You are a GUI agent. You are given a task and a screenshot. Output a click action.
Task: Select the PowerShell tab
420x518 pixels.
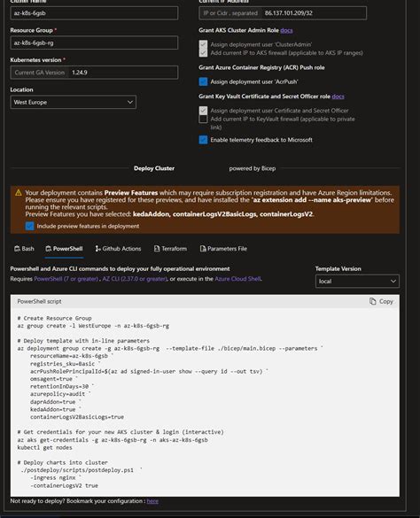(x=64, y=249)
